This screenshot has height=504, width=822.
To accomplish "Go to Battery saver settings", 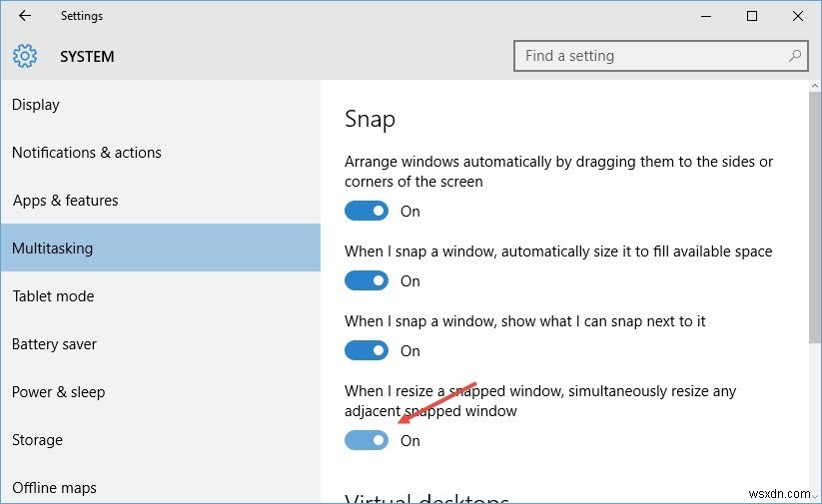I will tap(161, 344).
